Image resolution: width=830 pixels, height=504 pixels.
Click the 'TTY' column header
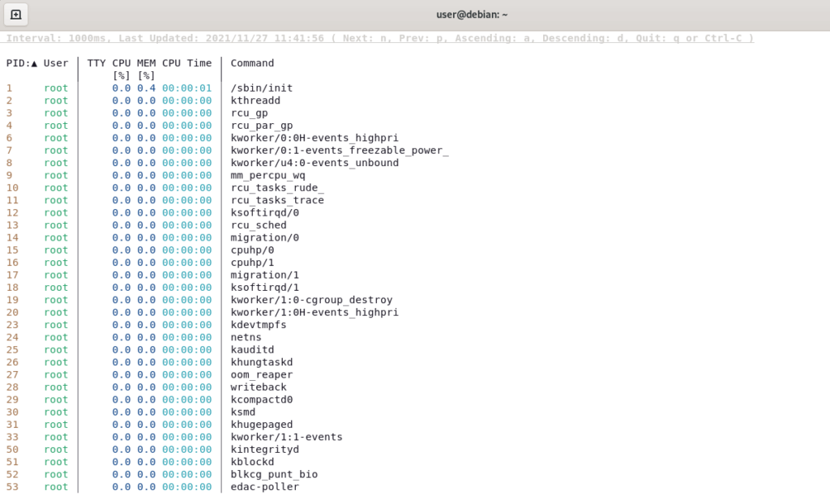click(96, 63)
